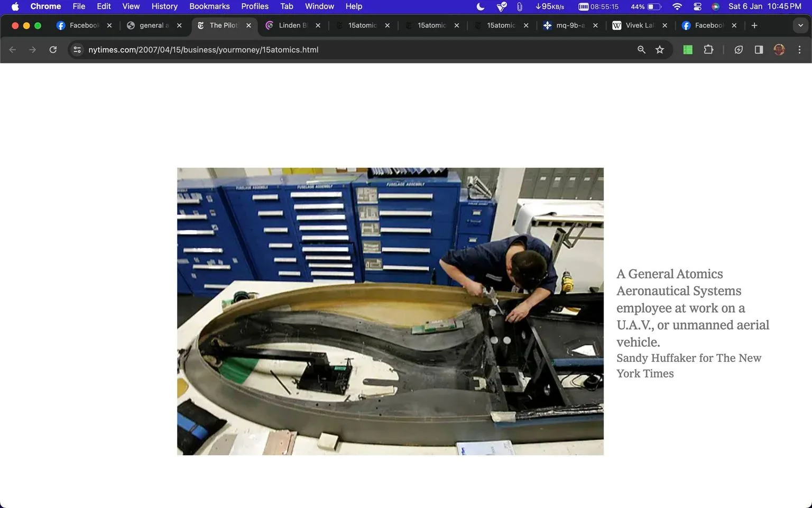
Task: Click the zoom magnifier icon in address bar
Action: [641, 50]
